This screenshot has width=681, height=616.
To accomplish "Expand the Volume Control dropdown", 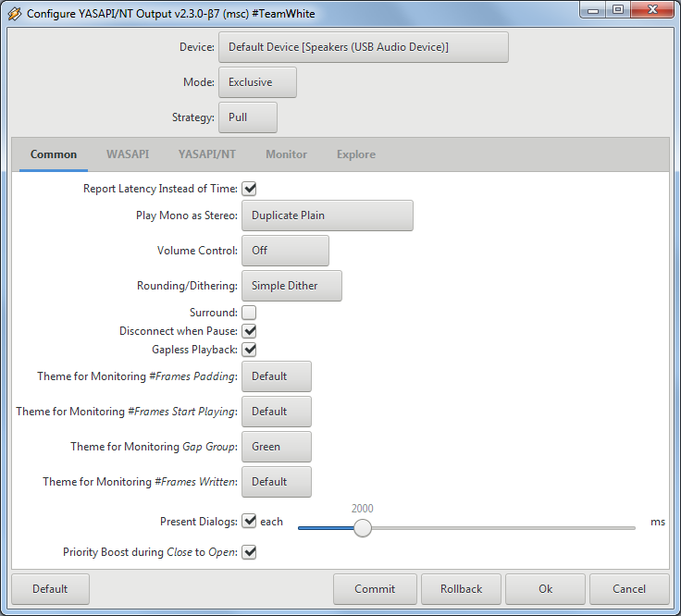I will (285, 251).
